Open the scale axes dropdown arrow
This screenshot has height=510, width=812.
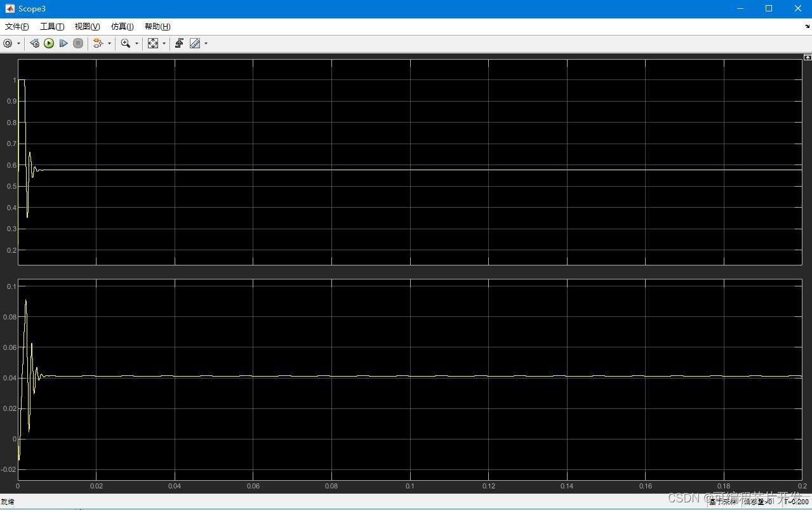point(164,44)
